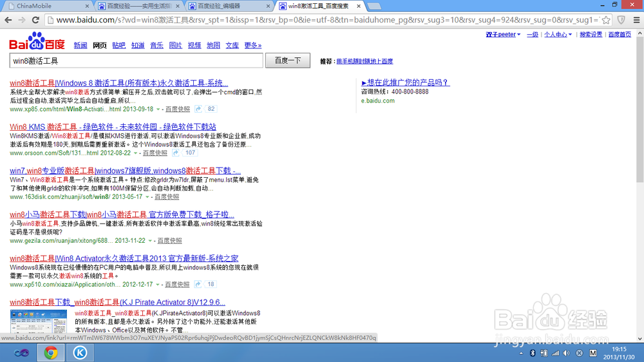Image resolution: width=644 pixels, height=362 pixels.
Task: Reload the page with refresh icon
Action: pyautogui.click(x=35, y=20)
